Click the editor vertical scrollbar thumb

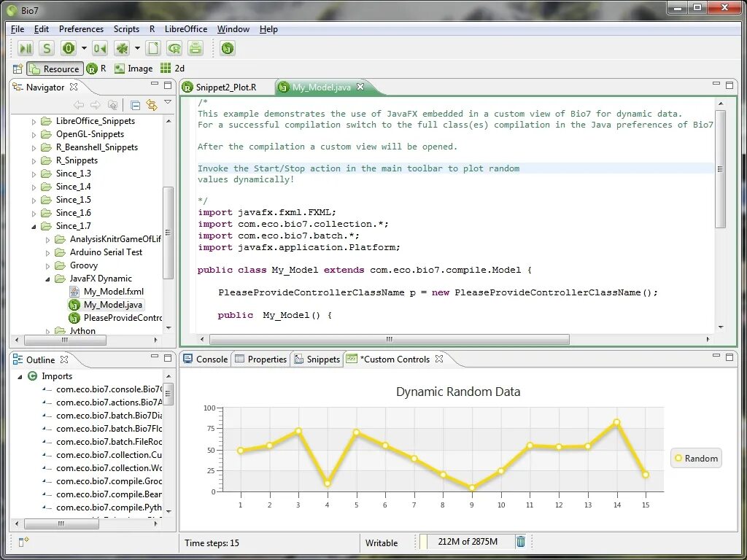pyautogui.click(x=720, y=169)
